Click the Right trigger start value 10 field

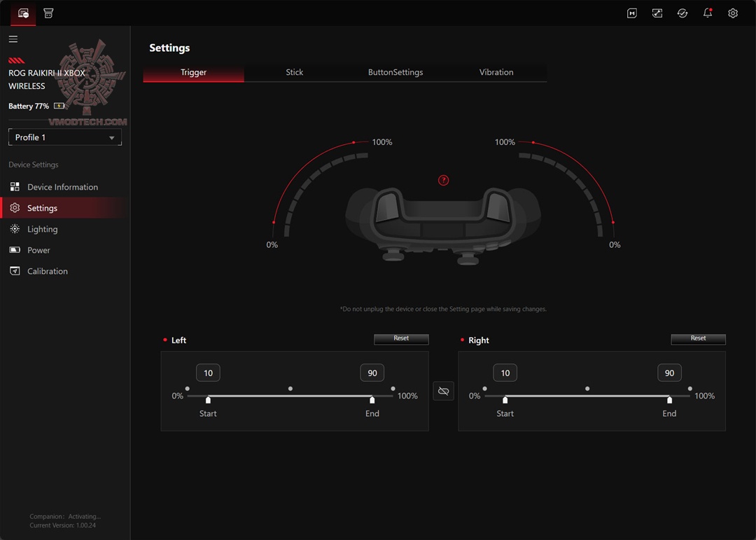[505, 373]
